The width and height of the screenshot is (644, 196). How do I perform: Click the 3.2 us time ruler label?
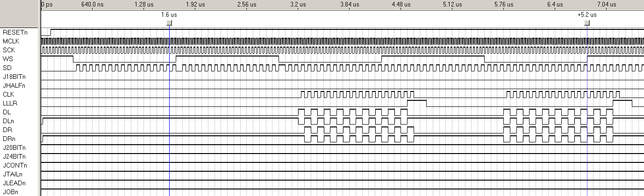click(298, 5)
